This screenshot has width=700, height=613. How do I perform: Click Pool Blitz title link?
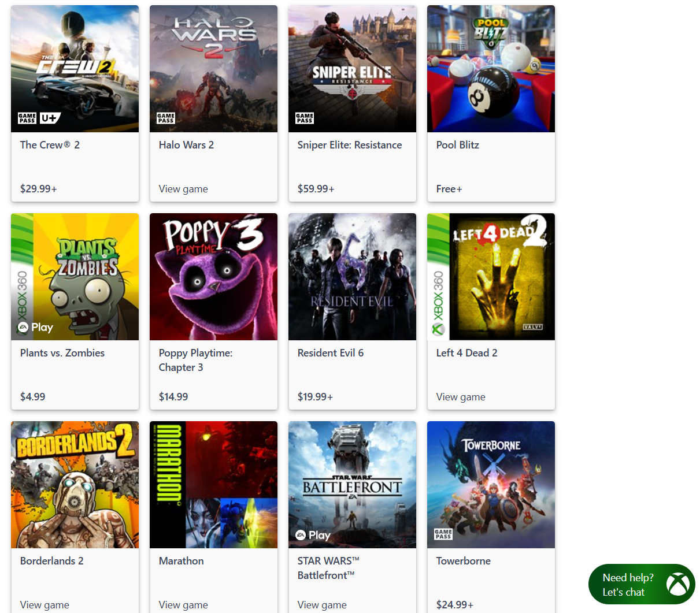click(458, 145)
